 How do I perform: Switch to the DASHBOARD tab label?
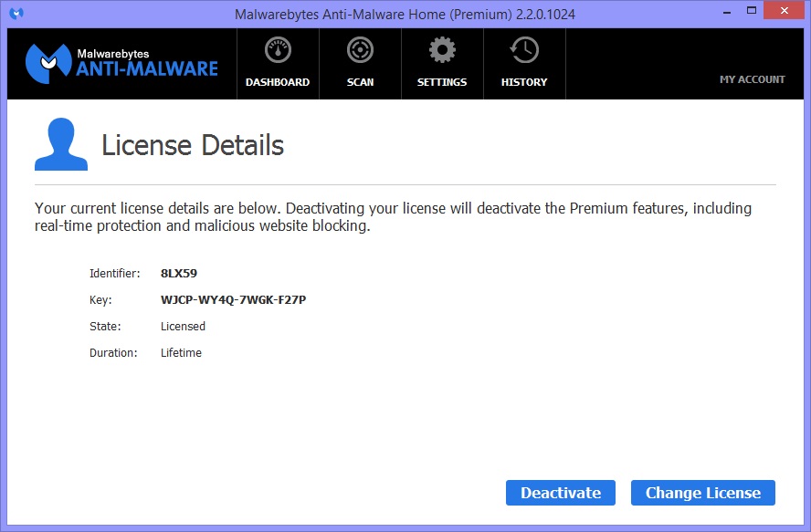(278, 82)
